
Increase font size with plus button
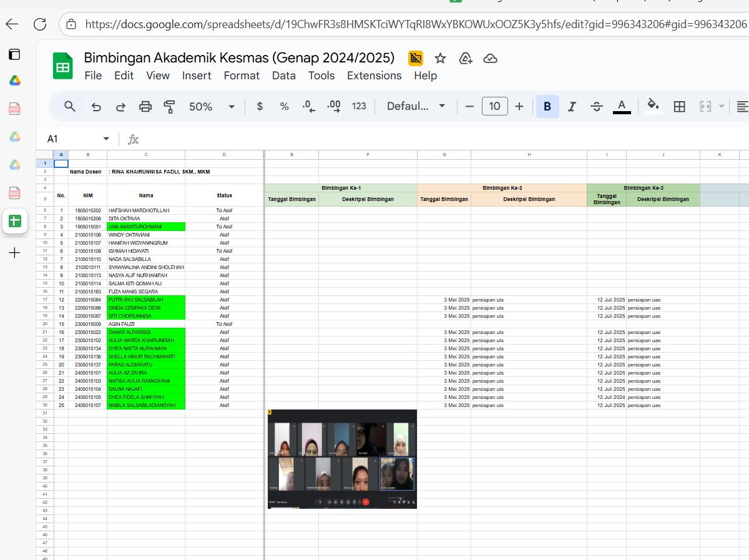click(519, 107)
